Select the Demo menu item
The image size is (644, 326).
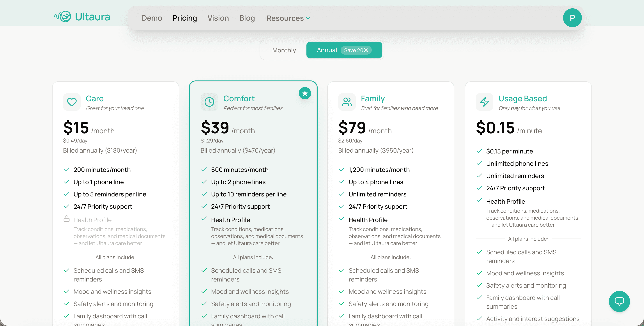pyautogui.click(x=152, y=18)
